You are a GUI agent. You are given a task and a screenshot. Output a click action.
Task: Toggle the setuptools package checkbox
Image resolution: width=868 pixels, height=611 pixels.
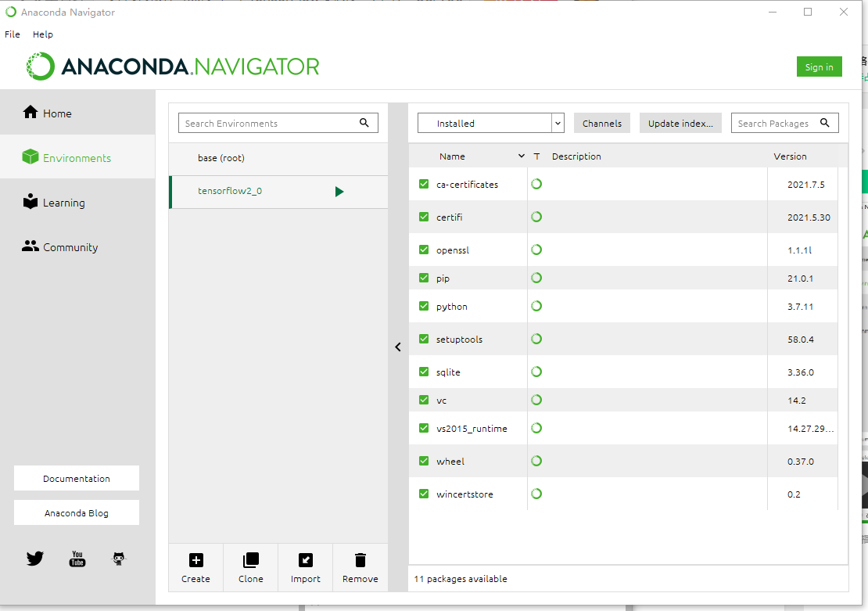(424, 339)
